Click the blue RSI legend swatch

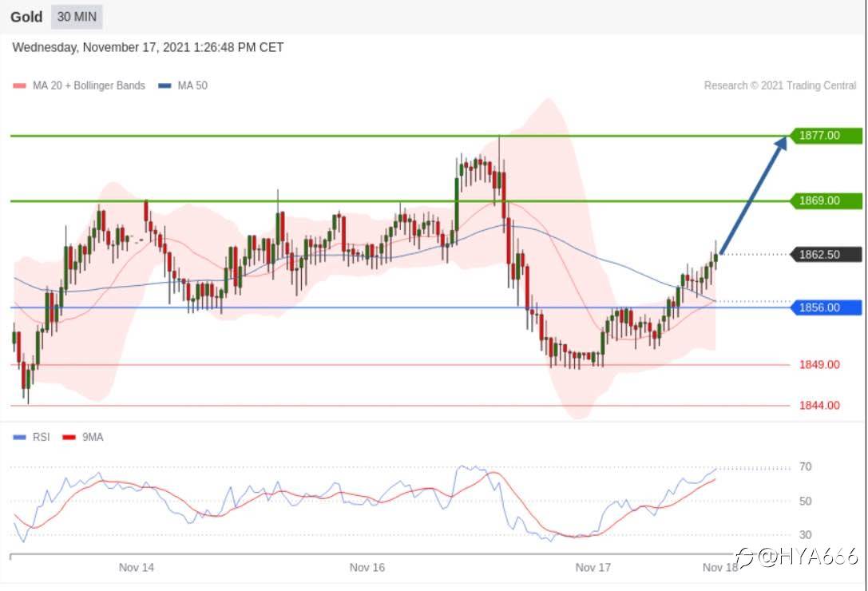[x=19, y=438]
